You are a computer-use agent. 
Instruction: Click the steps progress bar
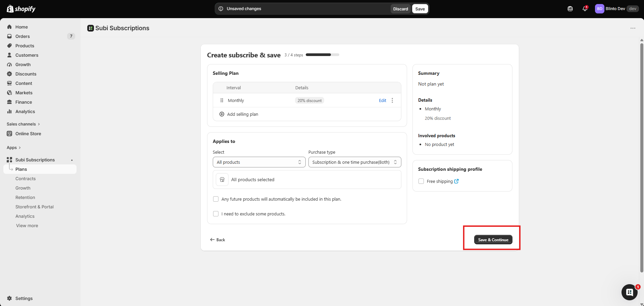[x=323, y=55]
